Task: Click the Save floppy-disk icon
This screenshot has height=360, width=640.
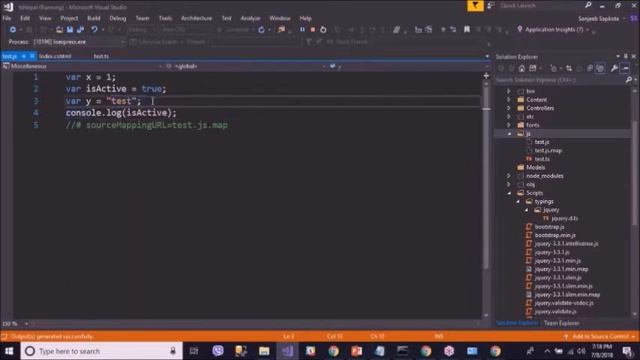Action: [x=70, y=29]
